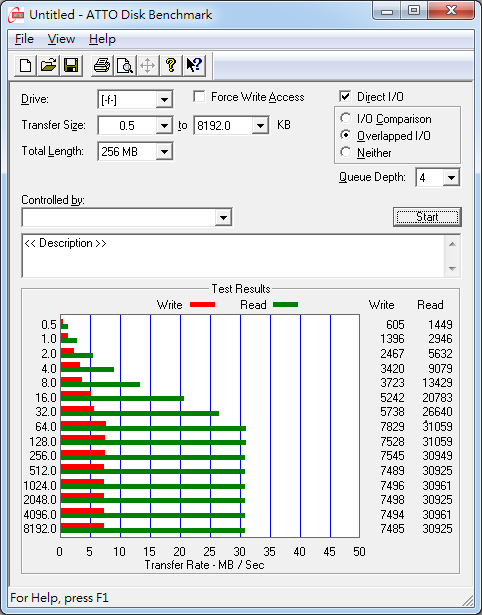Image resolution: width=482 pixels, height=615 pixels.
Task: Select the Neither radio button
Action: [x=346, y=152]
